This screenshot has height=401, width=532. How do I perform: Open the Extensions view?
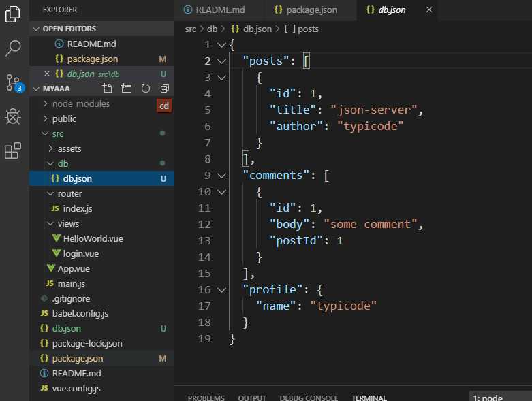pos(13,150)
